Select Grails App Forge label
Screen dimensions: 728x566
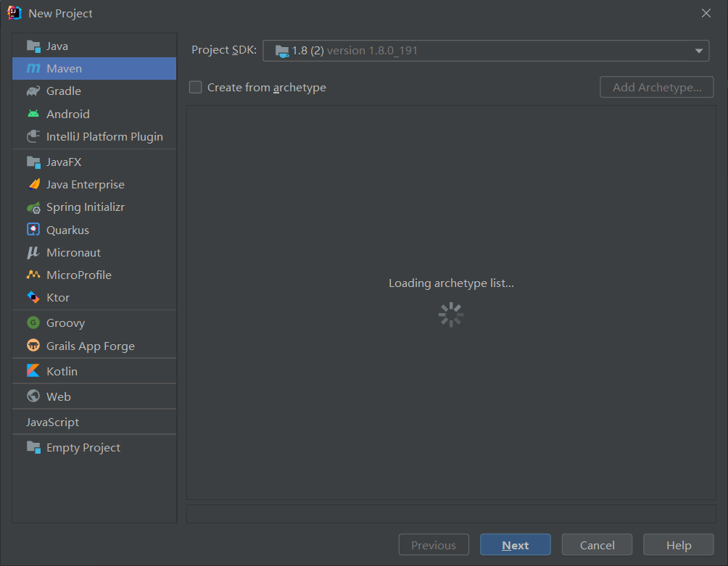(x=91, y=346)
